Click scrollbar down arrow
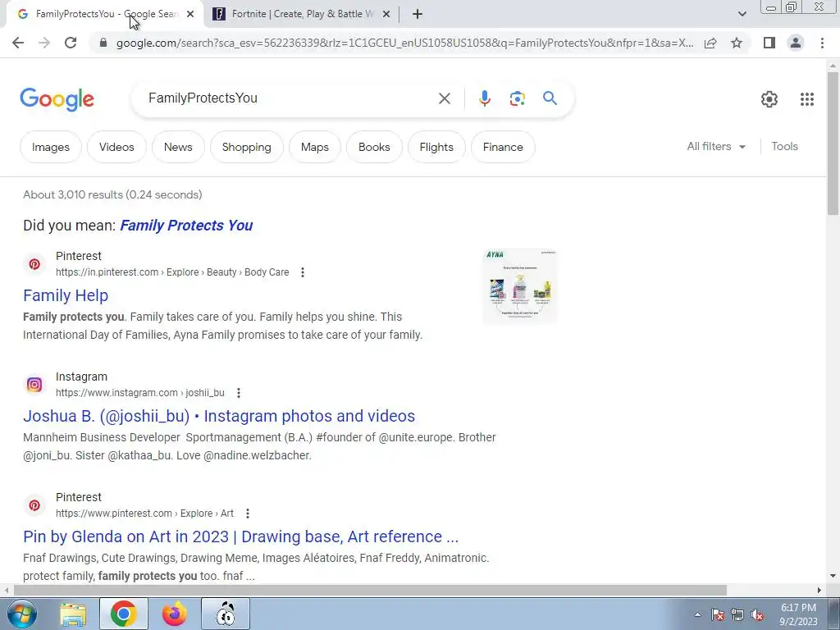Screen dimensions: 840x630 click(x=833, y=577)
